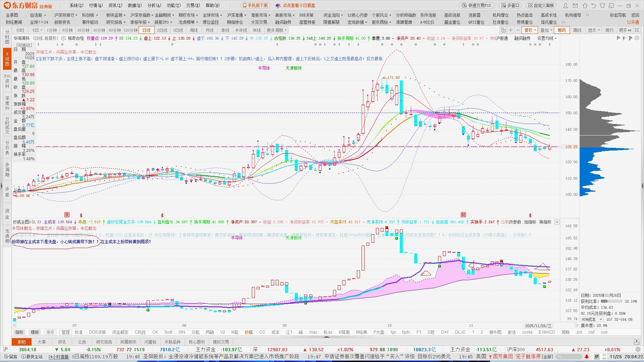Click the lock icon in the chart toolbar
The height and width of the screenshot is (362, 644).
[503, 30]
